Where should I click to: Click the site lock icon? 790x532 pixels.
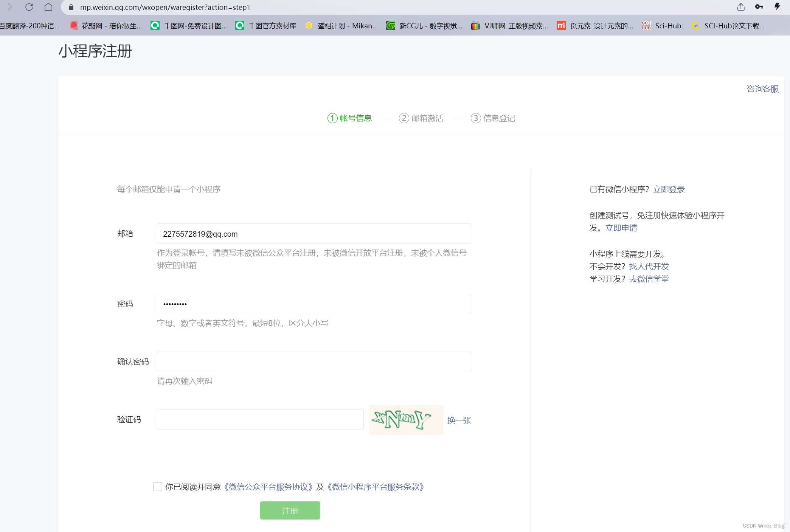[x=71, y=7]
